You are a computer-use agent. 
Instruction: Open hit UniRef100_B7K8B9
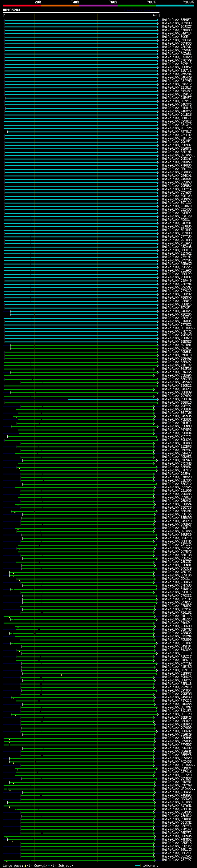[x=176, y=30]
